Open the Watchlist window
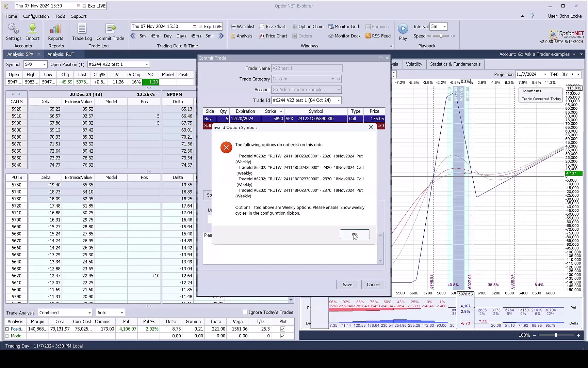The image size is (588, 368). (x=242, y=27)
